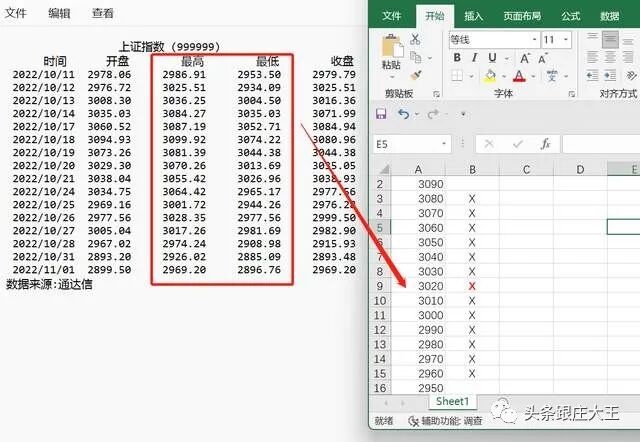Image resolution: width=640 pixels, height=442 pixels.
Task: Increase font size with large A icon
Action: click(x=525, y=58)
